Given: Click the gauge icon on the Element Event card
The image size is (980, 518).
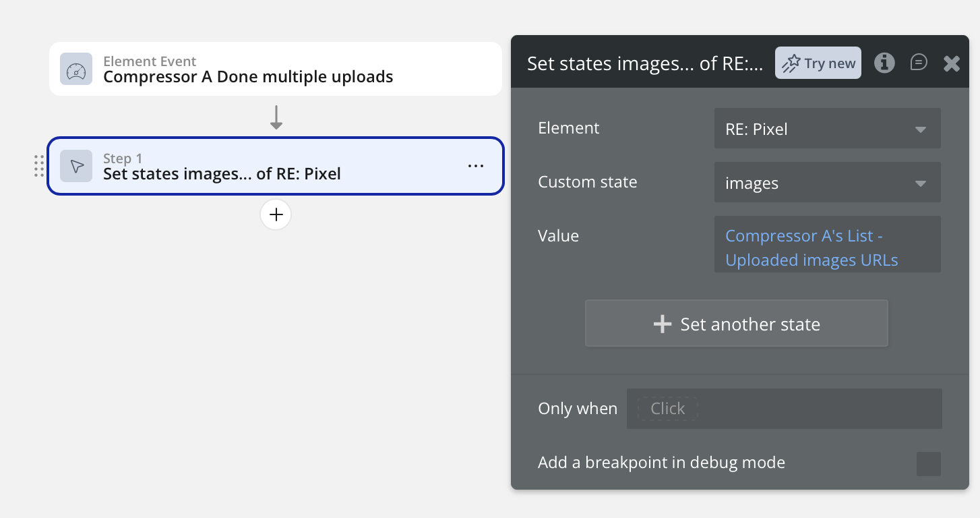Looking at the screenshot, I should tap(76, 69).
